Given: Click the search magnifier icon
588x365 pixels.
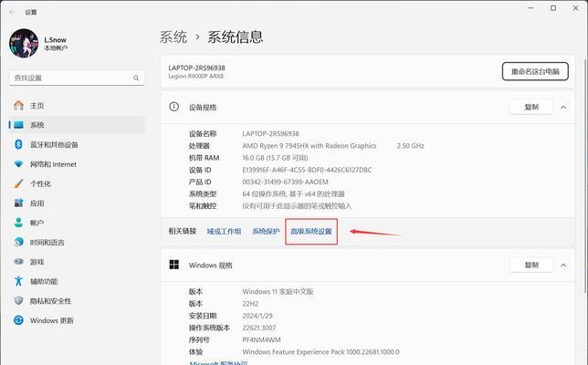Looking at the screenshot, I should [136, 78].
